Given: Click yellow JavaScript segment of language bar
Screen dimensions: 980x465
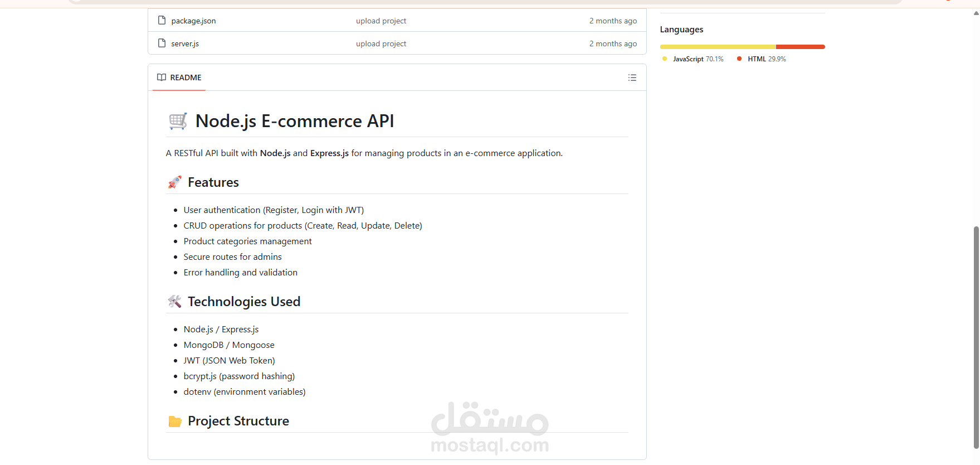Looking at the screenshot, I should pyautogui.click(x=718, y=47).
